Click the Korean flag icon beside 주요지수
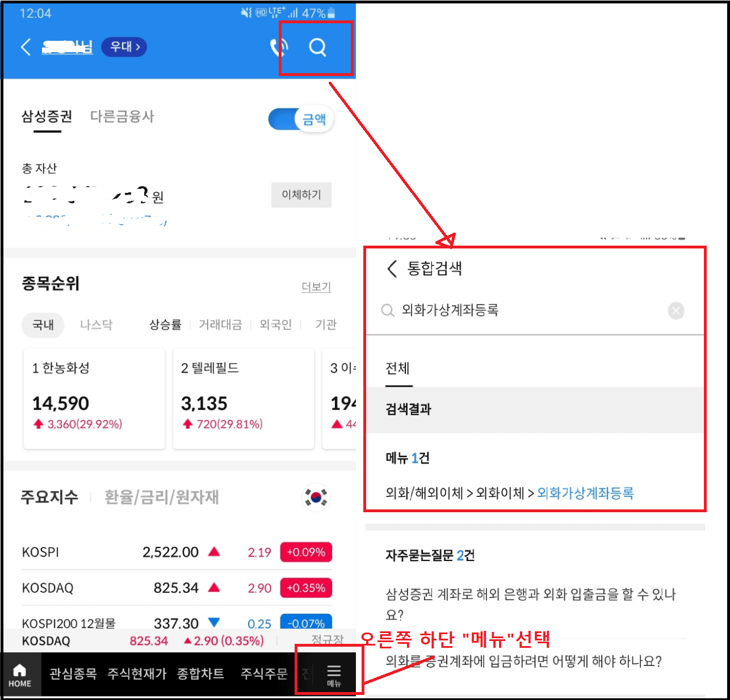 click(316, 497)
